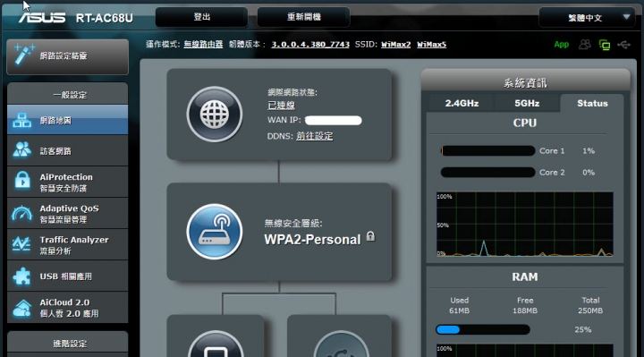
Task: Click the USB application puzzle icon
Action: click(21, 276)
